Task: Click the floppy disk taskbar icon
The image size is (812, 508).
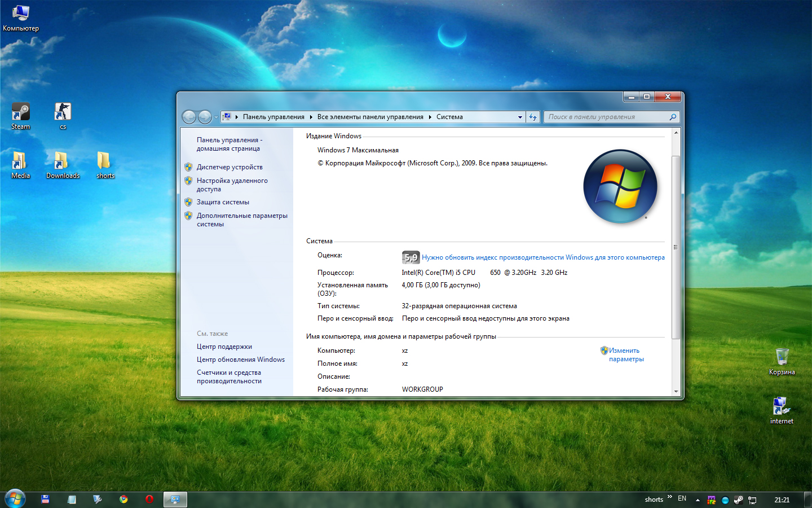Action: (46, 499)
